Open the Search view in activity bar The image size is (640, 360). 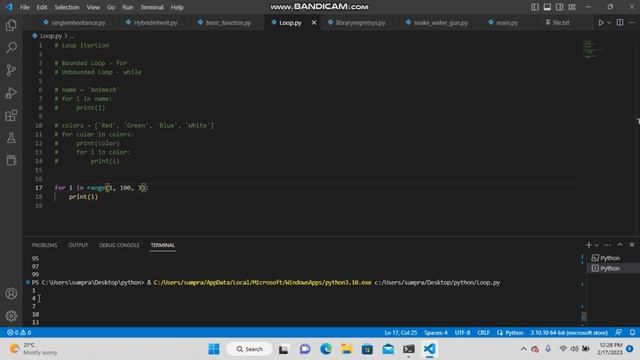point(11,47)
